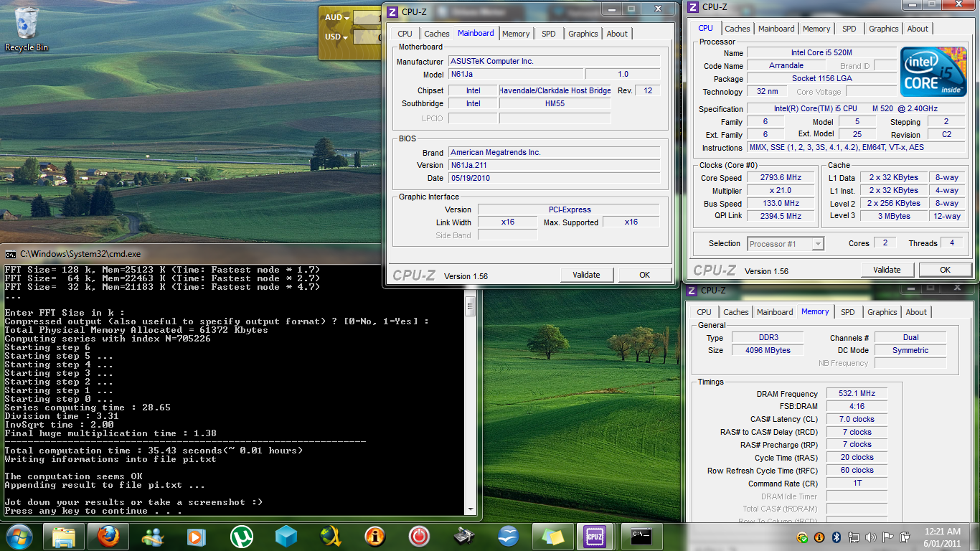The width and height of the screenshot is (980, 551).
Task: Click the green-yellow globe taskbar icon
Action: pos(331,537)
